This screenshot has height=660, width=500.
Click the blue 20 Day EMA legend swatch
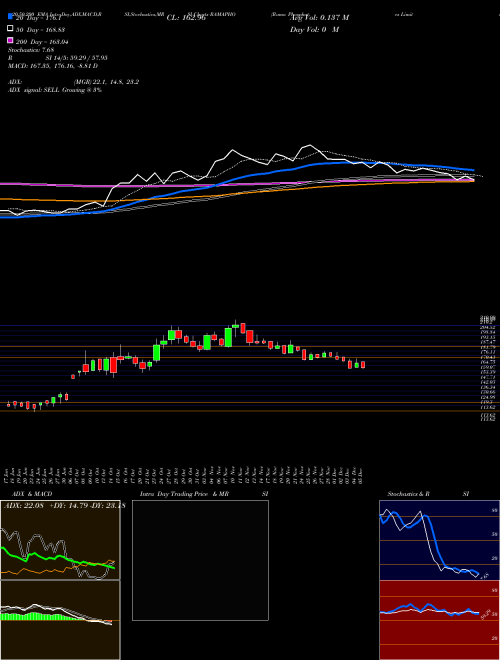tap(10, 16)
